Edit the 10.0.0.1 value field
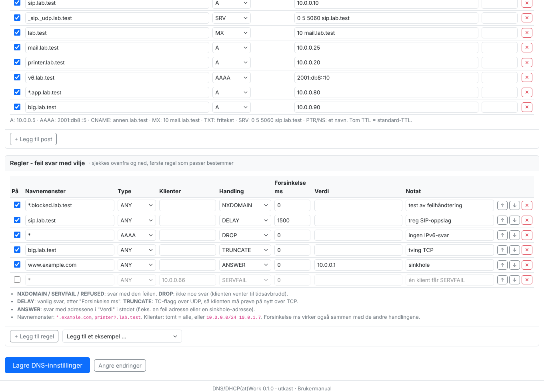544x392 pixels. 358,265
